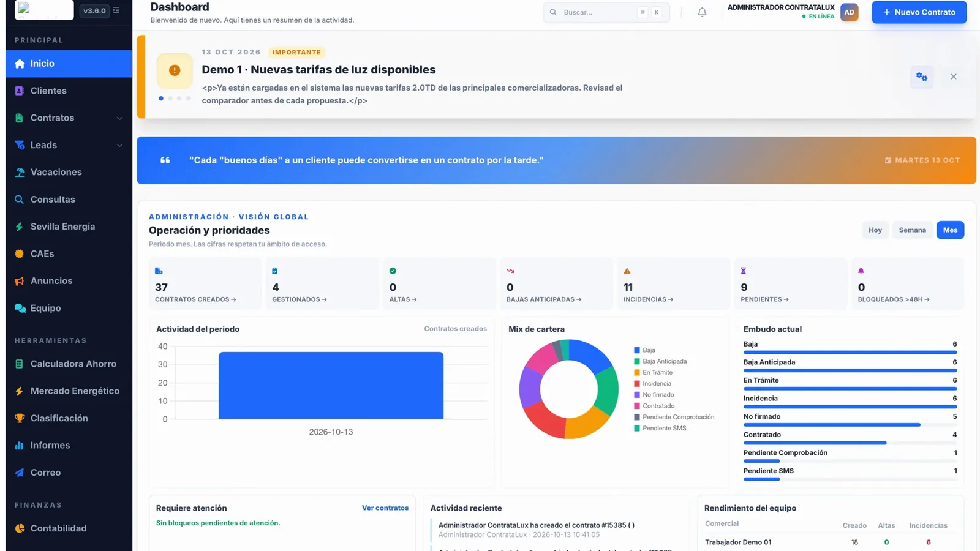Screen dimensions: 980x551
Task: Open Mercado Energético menu item
Action: [x=69, y=391]
